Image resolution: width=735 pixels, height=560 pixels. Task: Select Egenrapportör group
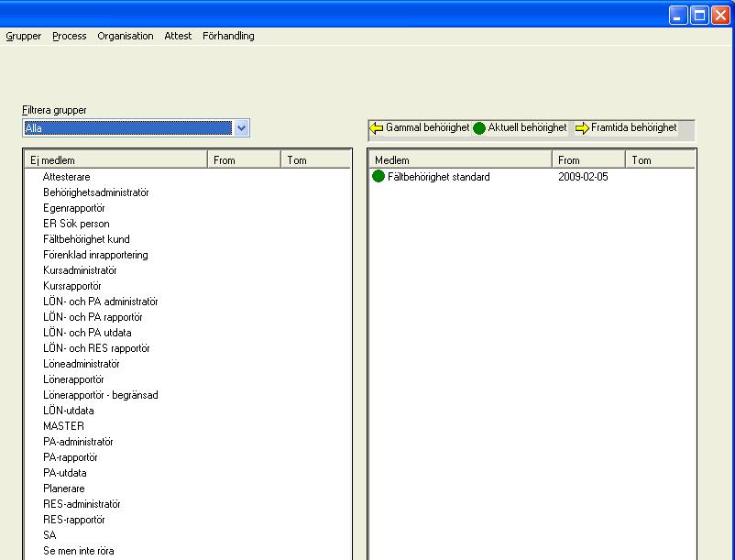(x=74, y=208)
